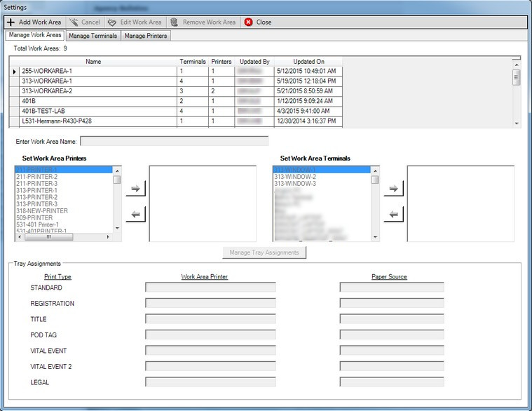Select 313-WINDOW-2 in terminals list
The width and height of the screenshot is (532, 411).
(322, 177)
